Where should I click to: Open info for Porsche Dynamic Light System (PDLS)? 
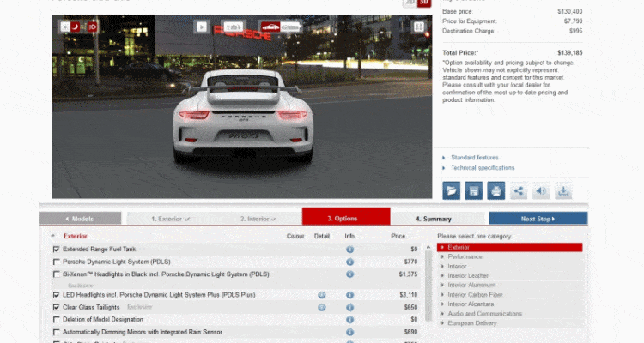(349, 262)
